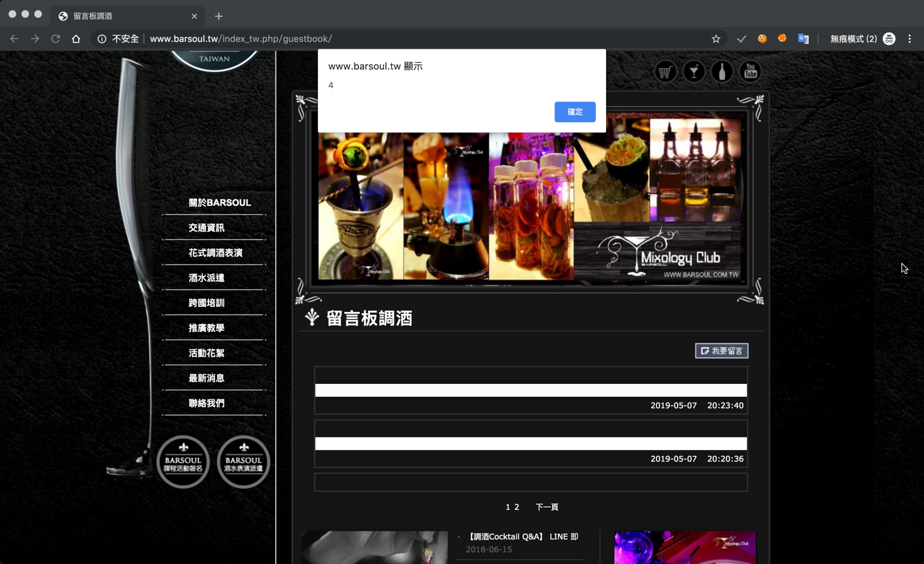Go to guestbook page 2
The width and height of the screenshot is (924, 564).
(516, 507)
